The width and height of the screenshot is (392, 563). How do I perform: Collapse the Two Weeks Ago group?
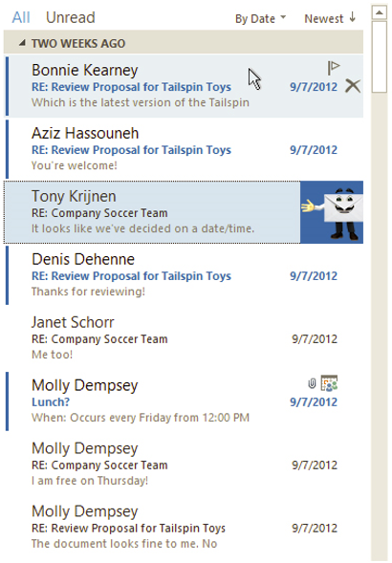point(22,43)
